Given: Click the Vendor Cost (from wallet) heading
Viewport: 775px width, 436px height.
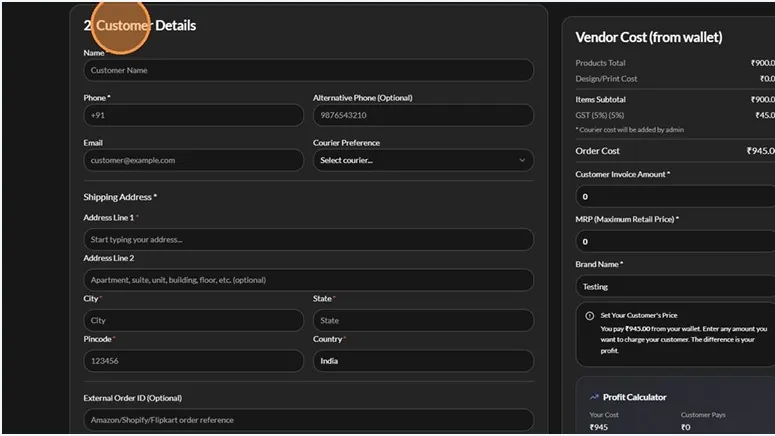Looking at the screenshot, I should point(649,37).
